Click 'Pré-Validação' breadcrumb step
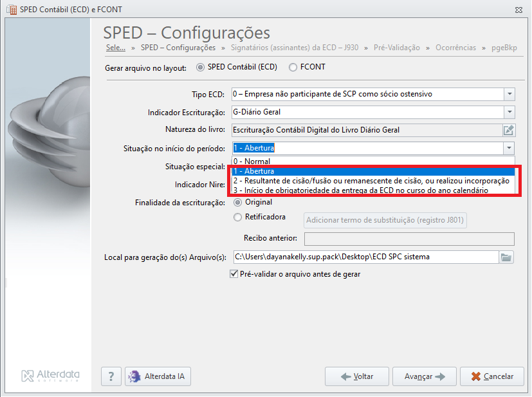532x397 pixels. [x=397, y=48]
